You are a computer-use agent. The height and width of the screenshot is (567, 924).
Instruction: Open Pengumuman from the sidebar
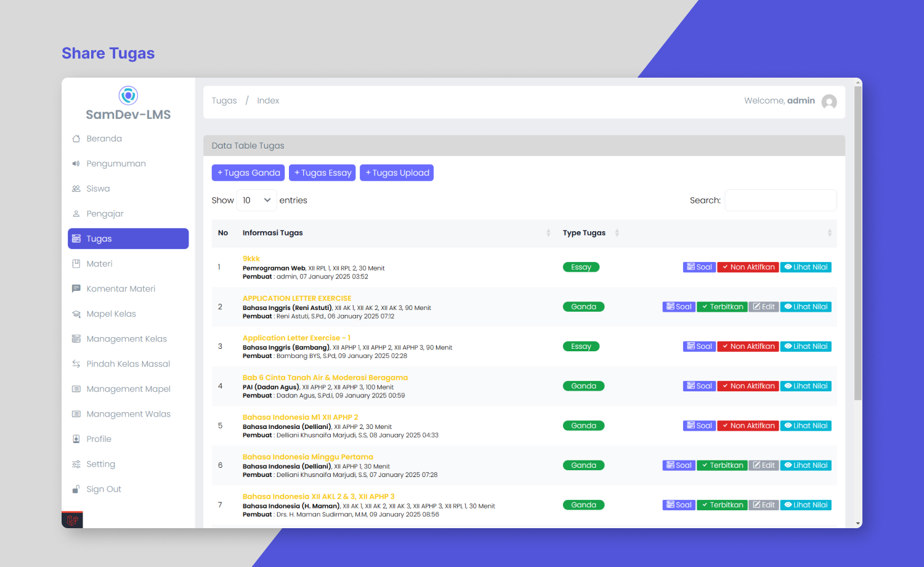coord(116,163)
